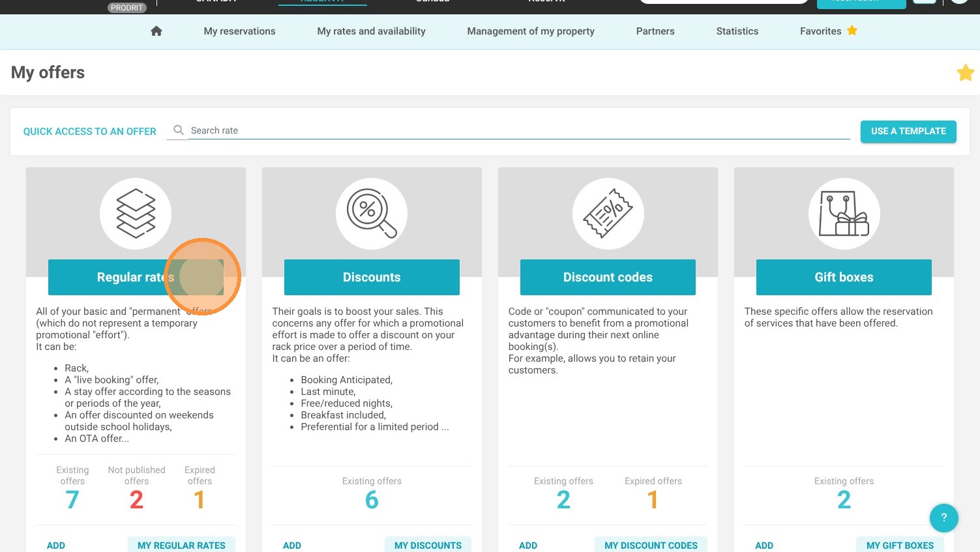Click the My offers page title
Screen dimensions: 980x552
48,72
